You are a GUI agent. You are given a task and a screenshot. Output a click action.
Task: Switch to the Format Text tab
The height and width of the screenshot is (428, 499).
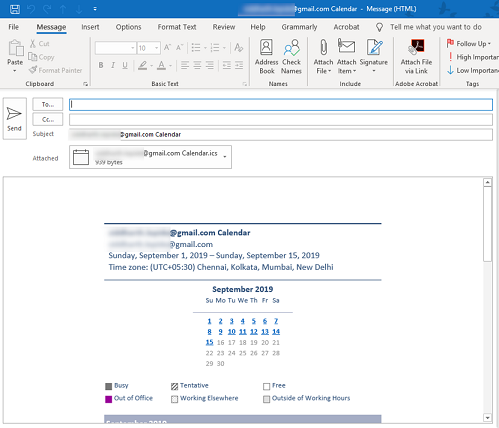[x=177, y=27]
